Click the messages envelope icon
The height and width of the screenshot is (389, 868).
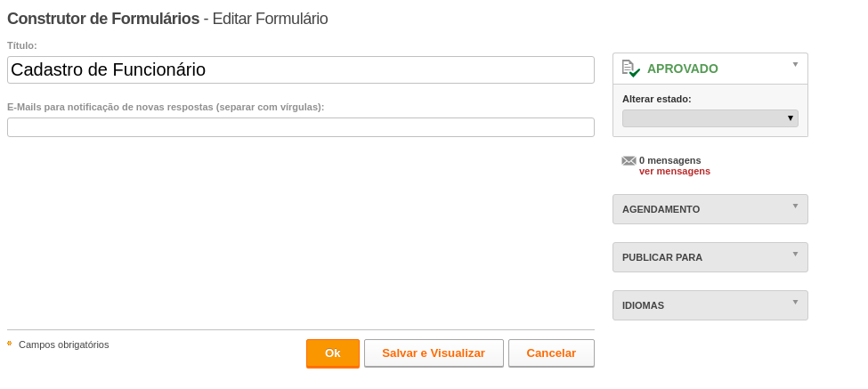pyautogui.click(x=629, y=161)
